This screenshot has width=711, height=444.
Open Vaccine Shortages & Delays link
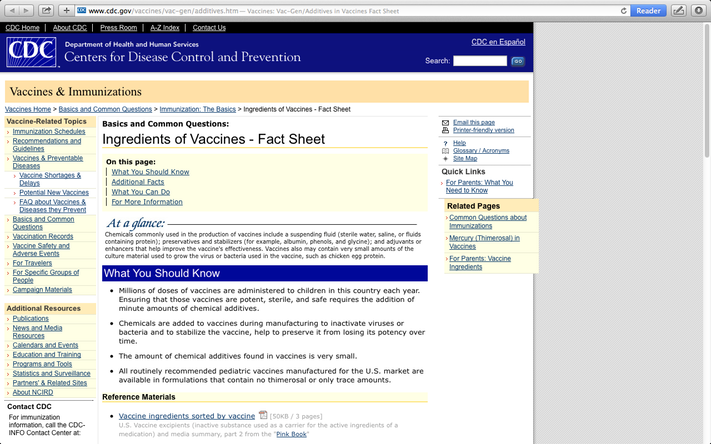coord(50,179)
